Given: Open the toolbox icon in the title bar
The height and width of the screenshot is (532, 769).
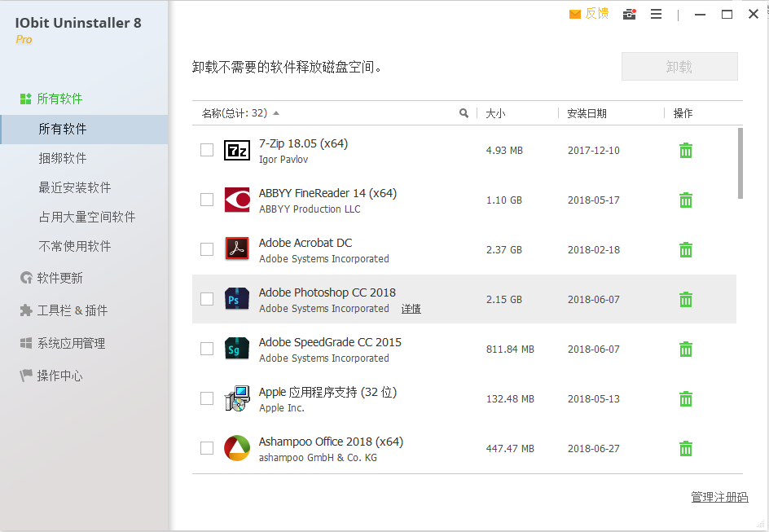Looking at the screenshot, I should coord(629,14).
